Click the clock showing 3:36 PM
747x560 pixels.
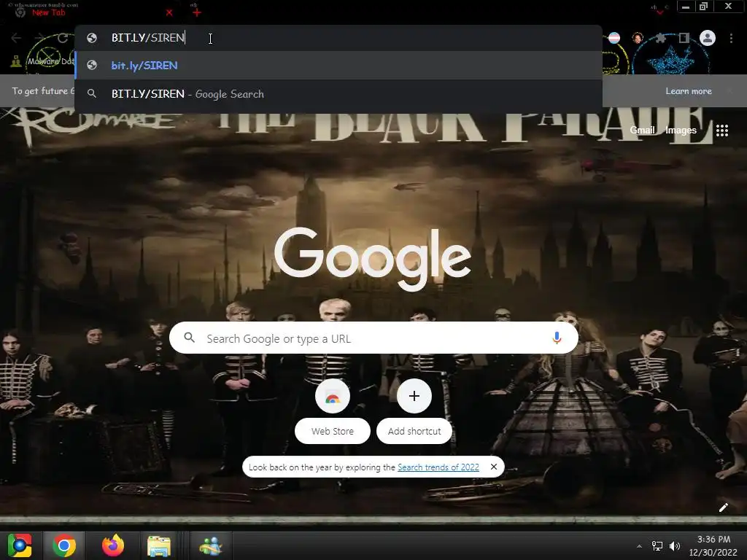tap(713, 546)
